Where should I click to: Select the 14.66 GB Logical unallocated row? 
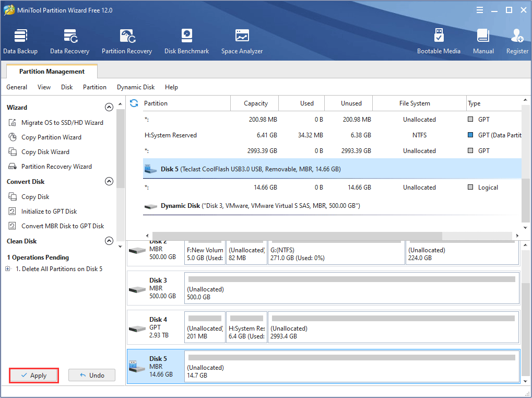[x=332, y=188]
